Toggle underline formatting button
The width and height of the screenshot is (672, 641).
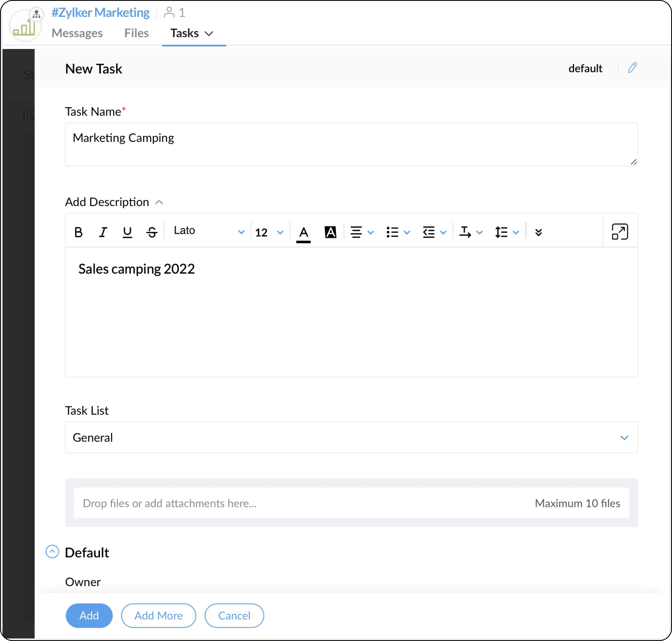pyautogui.click(x=127, y=232)
